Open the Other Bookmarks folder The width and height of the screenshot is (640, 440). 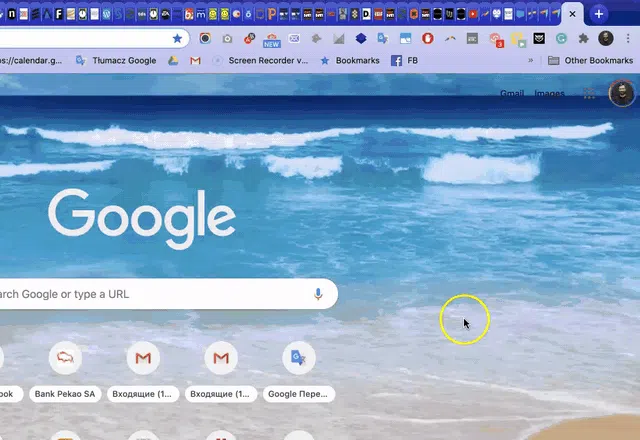tap(591, 60)
